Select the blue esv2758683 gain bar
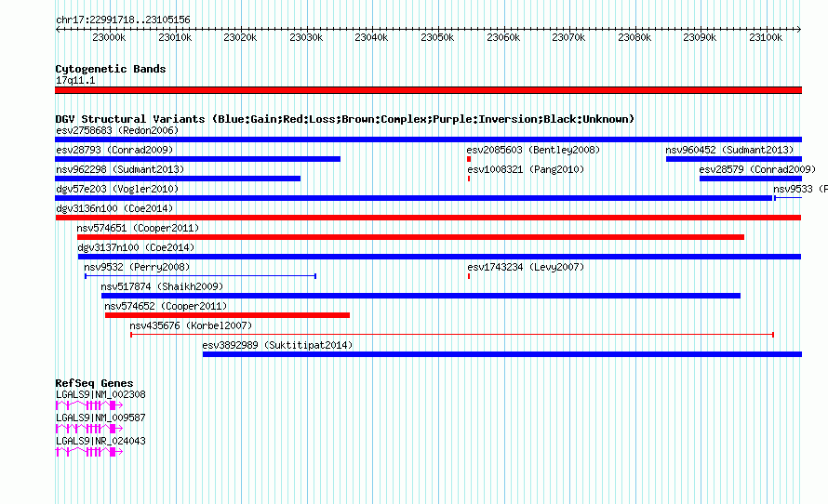This screenshot has width=828, height=504. (428, 139)
